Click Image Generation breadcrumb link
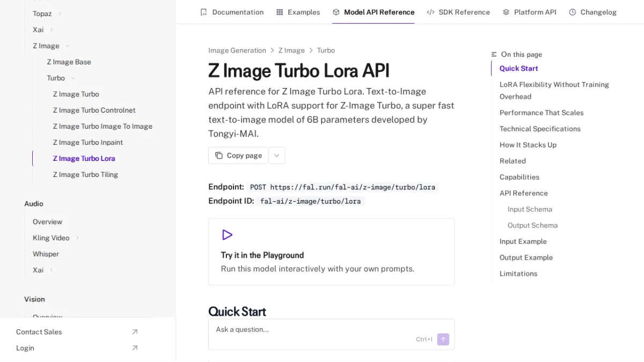This screenshot has height=362, width=644. tap(237, 50)
